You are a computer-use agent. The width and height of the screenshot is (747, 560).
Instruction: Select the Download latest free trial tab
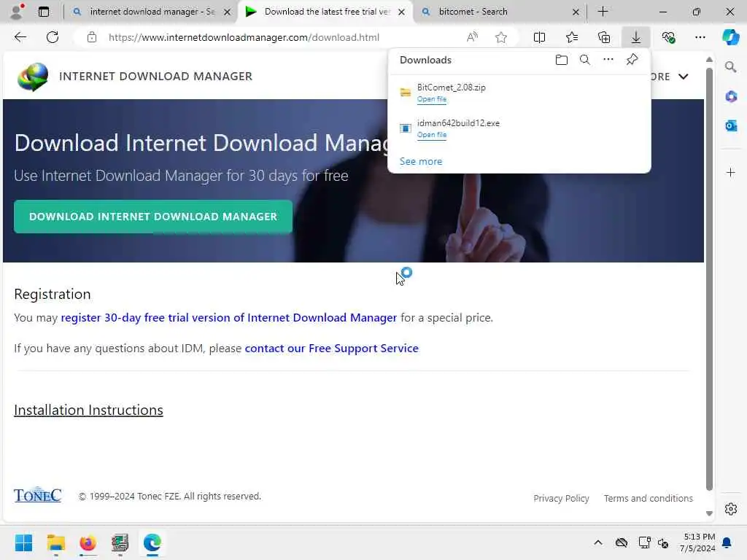tap(325, 12)
